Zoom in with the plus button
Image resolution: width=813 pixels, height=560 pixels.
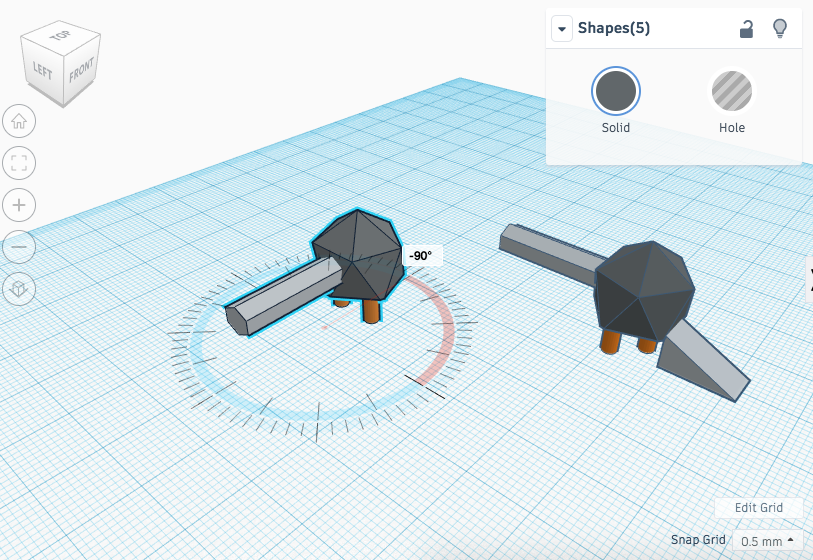[x=19, y=205]
